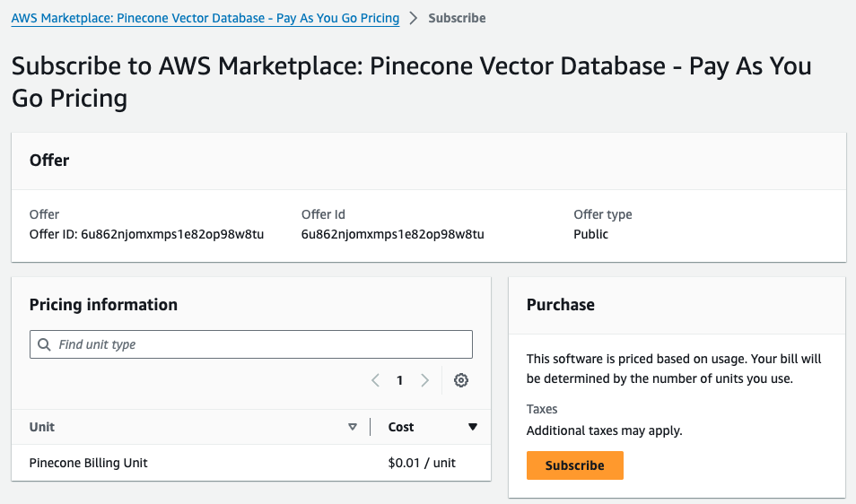Viewport: 856px width, 504px height.
Task: Focus the Find unit type search field
Action: (260, 344)
